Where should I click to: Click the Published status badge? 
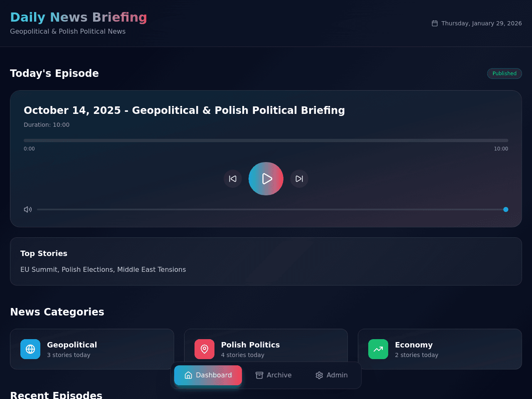pyautogui.click(x=505, y=74)
